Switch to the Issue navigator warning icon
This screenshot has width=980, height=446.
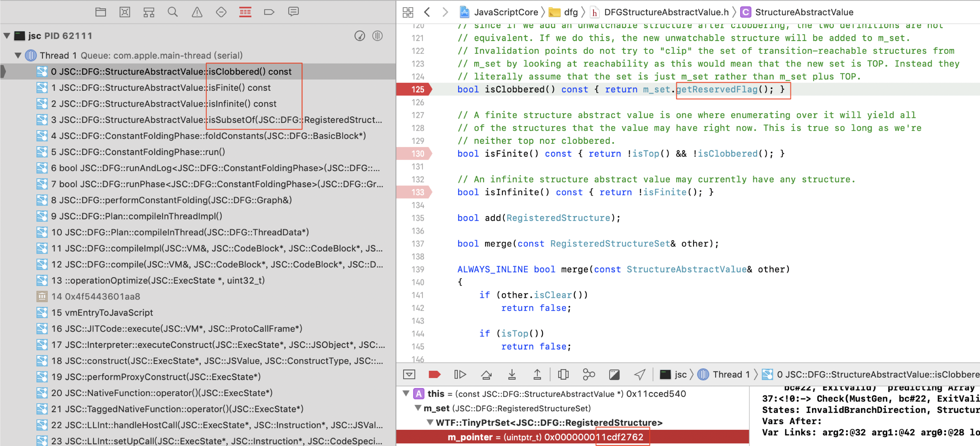[x=197, y=12]
